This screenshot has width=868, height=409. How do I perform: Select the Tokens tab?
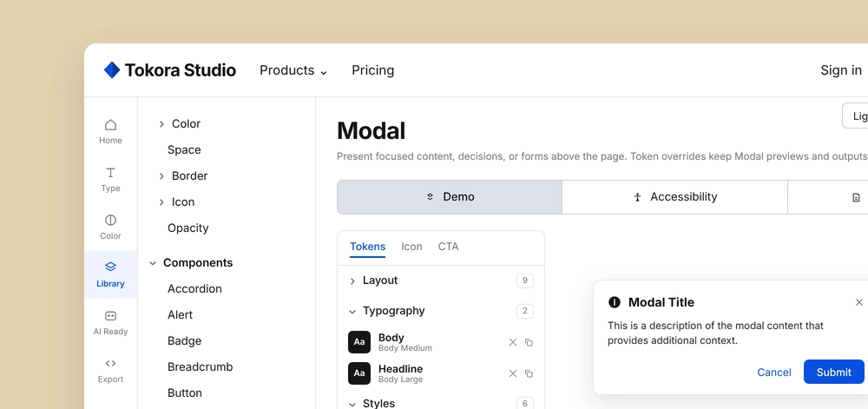point(367,247)
